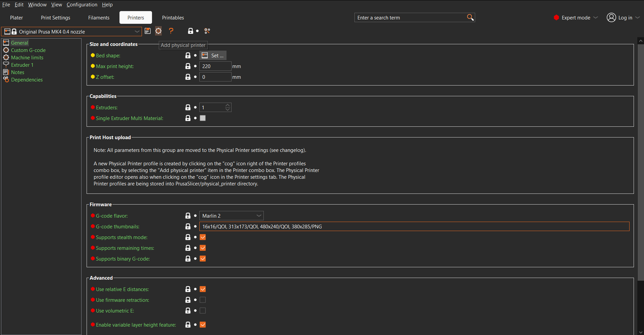The image size is (644, 335).
Task: Toggle Enable variable layer height feature
Action: 203,325
